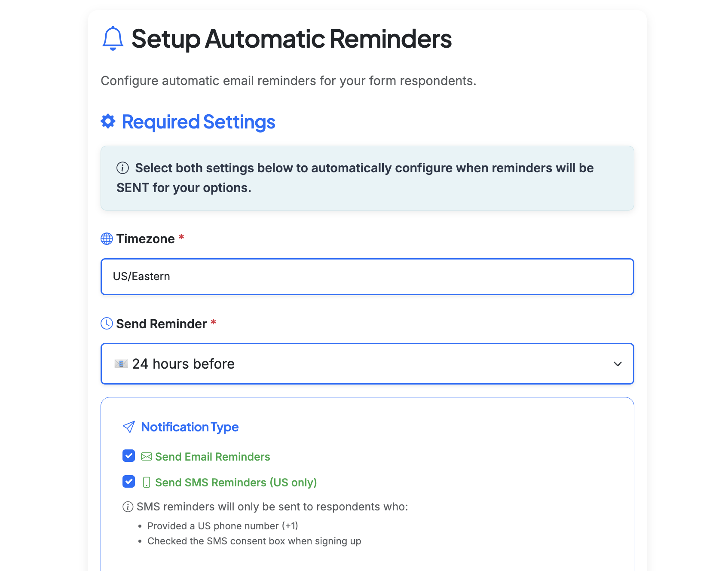The height and width of the screenshot is (571, 728).
Task: Open the Send Reminder dropdown
Action: point(367,363)
